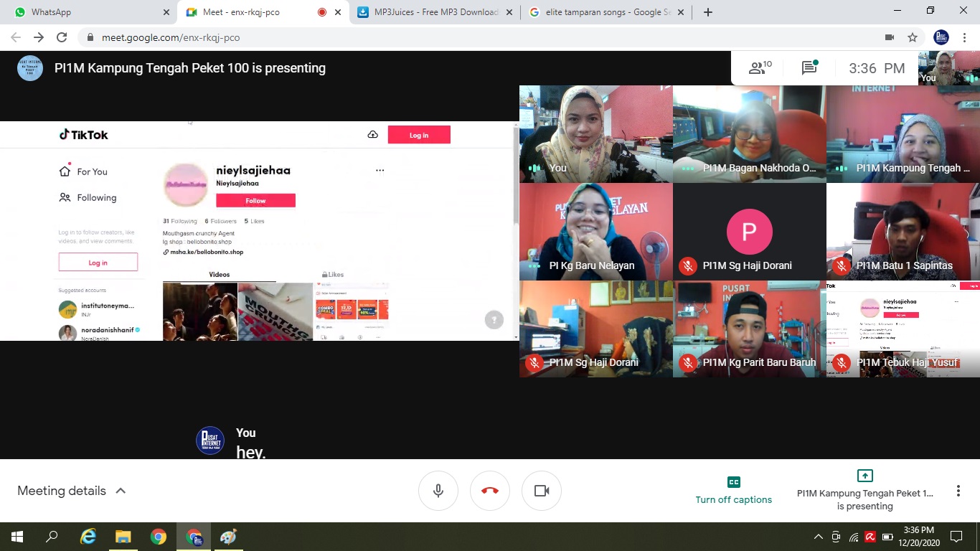
Task: Open a new browser tab
Action: (x=708, y=12)
